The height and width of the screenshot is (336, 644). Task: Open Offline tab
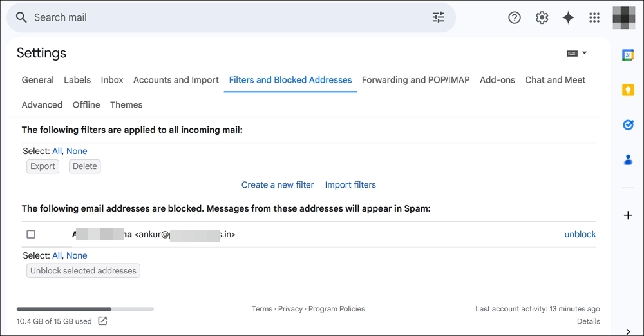(86, 105)
